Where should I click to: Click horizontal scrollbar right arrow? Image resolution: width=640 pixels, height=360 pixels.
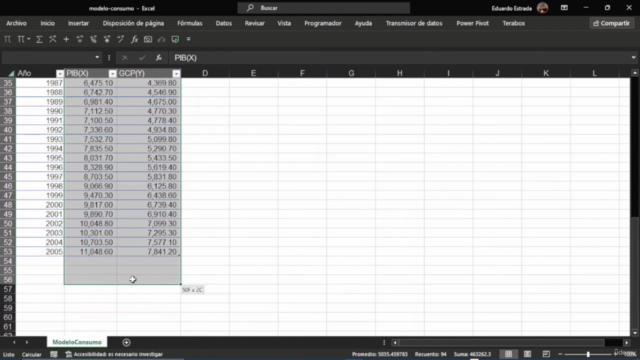click(627, 342)
